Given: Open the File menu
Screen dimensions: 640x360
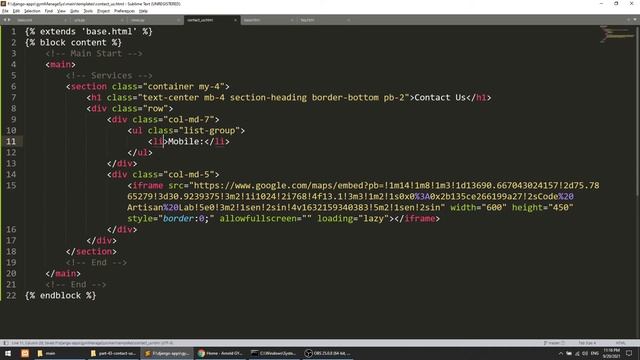Looking at the screenshot, I should point(5,11).
